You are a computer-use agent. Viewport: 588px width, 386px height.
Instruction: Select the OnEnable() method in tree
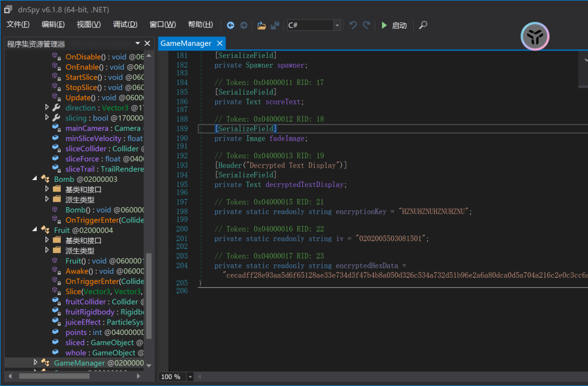click(105, 67)
